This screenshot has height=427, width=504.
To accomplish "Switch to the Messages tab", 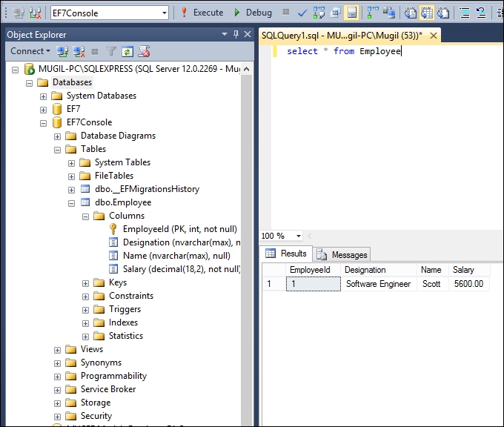I will pos(342,254).
